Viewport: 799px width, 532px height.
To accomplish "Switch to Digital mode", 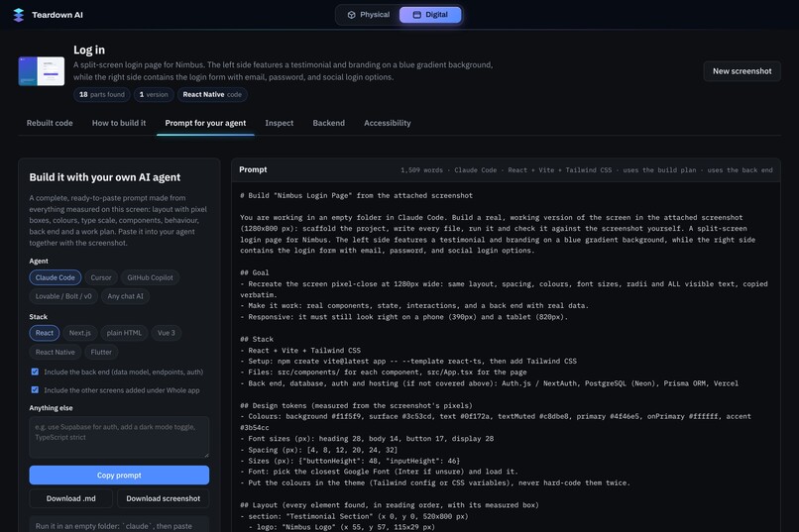I will click(x=430, y=15).
